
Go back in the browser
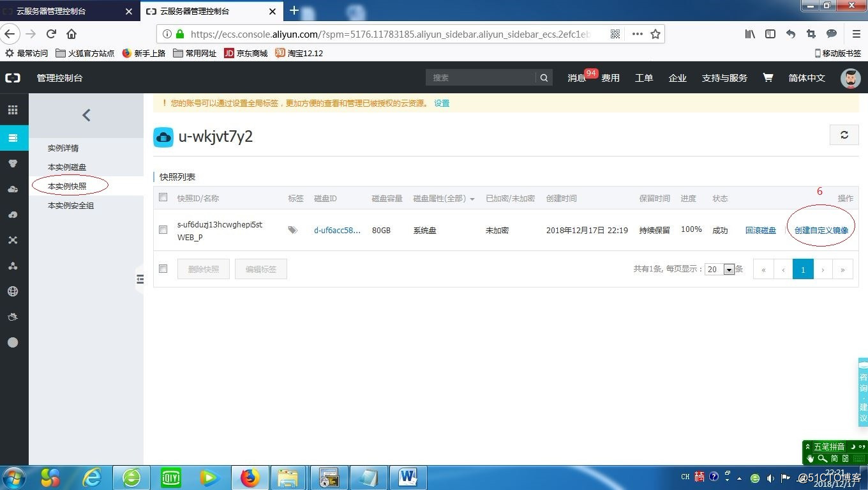[x=9, y=34]
